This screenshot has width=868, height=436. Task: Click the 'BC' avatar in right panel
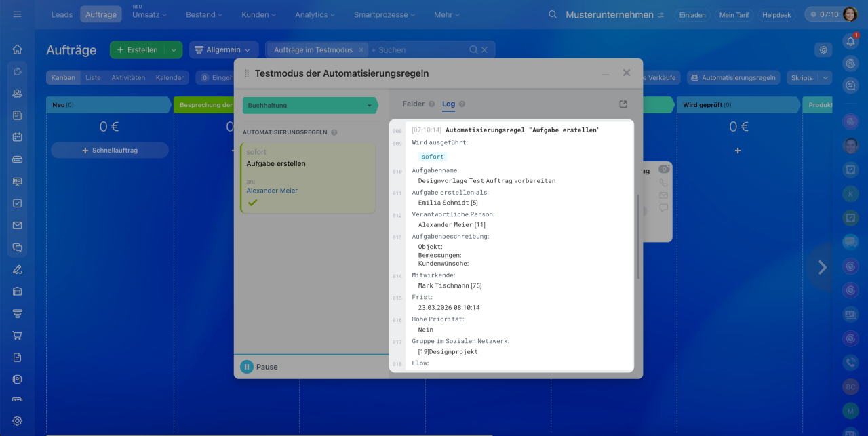850,387
